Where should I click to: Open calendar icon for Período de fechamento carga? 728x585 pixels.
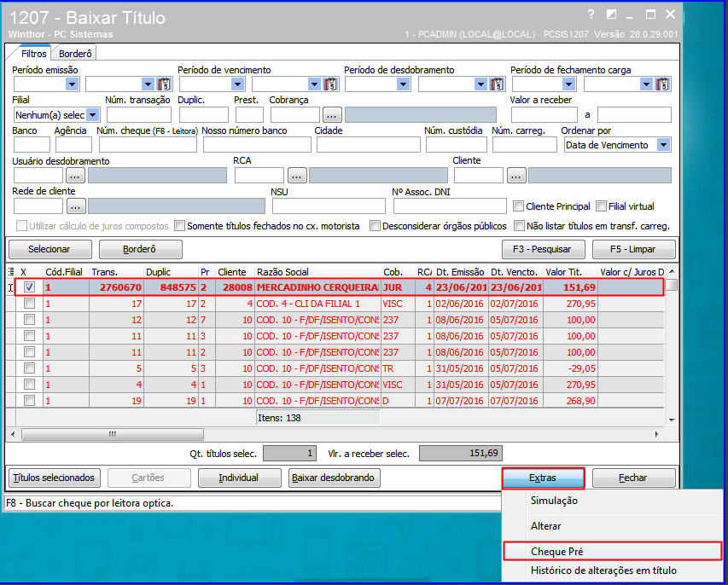click(x=662, y=84)
